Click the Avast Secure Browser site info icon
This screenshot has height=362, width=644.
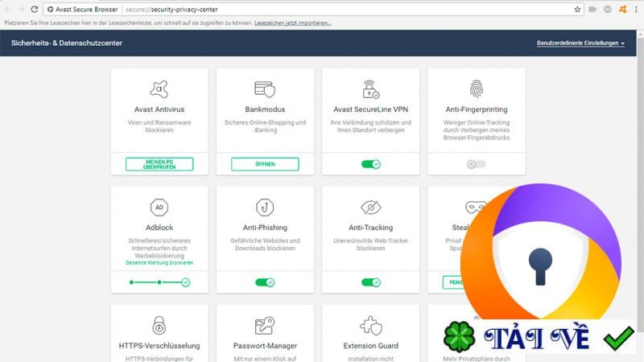point(50,9)
